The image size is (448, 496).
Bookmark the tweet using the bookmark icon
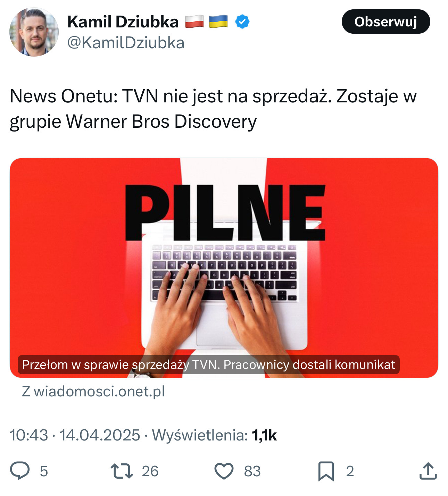[x=326, y=471]
